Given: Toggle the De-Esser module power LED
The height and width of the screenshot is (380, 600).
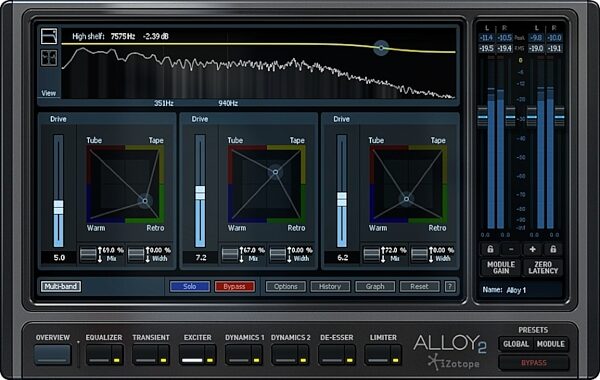Looking at the screenshot, I should [x=349, y=360].
